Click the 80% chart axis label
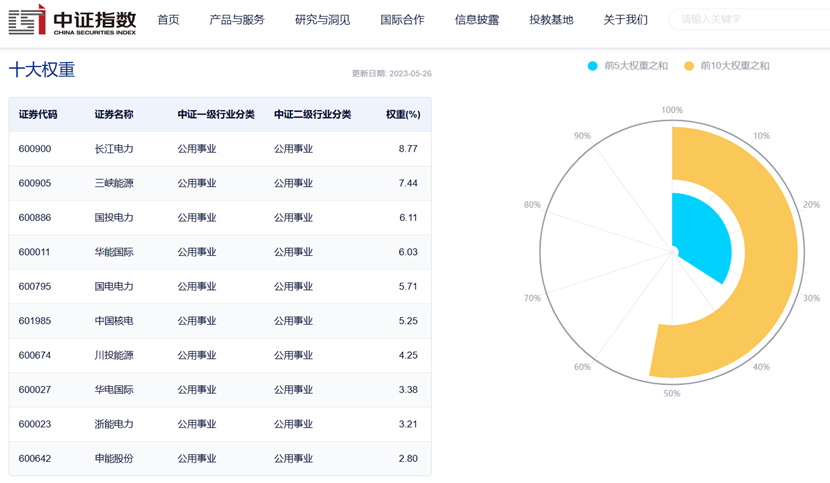 click(532, 205)
